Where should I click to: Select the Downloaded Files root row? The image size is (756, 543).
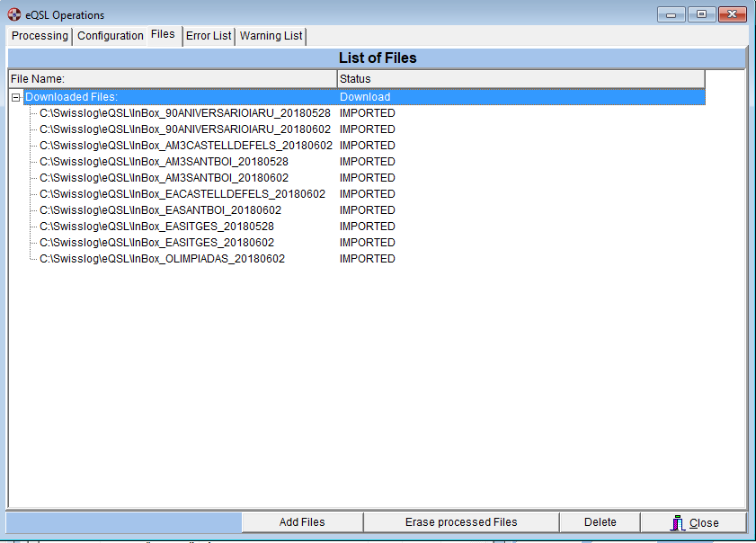pos(72,97)
